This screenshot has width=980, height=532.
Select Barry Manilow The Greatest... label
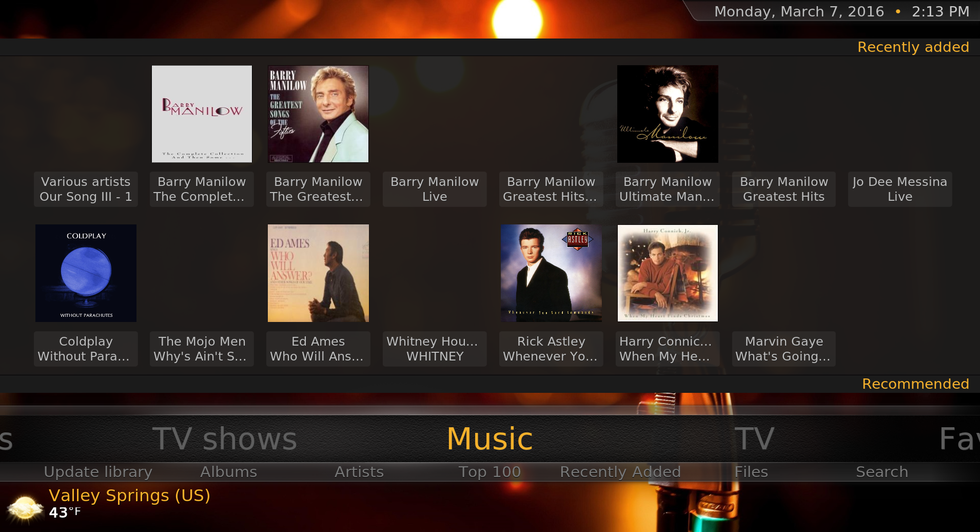318,189
